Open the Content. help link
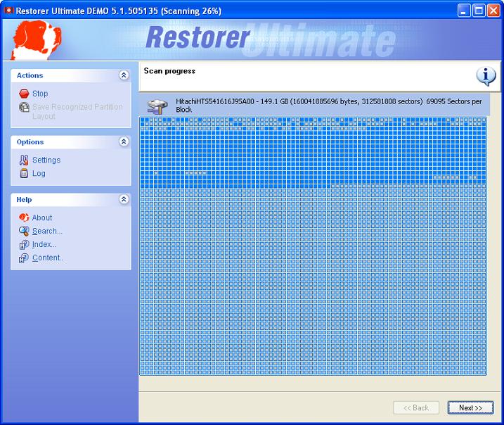Image resolution: width=504 pixels, height=425 pixels. pyautogui.click(x=48, y=258)
